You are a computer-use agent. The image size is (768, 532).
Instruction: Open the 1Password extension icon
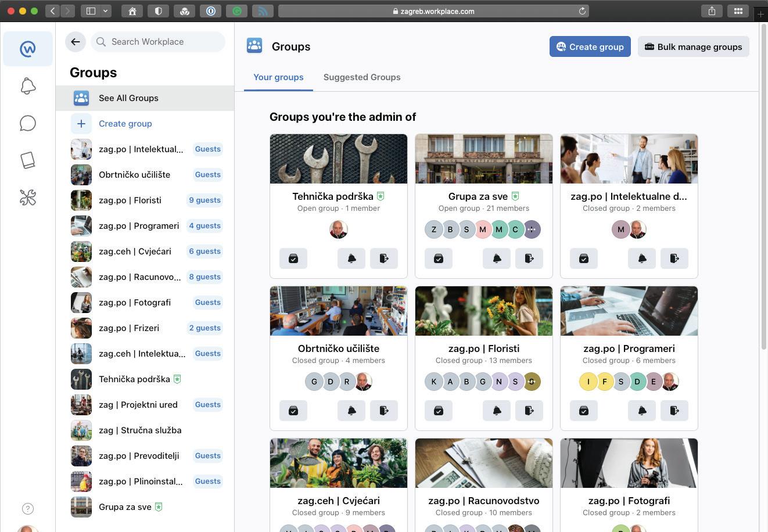(211, 11)
